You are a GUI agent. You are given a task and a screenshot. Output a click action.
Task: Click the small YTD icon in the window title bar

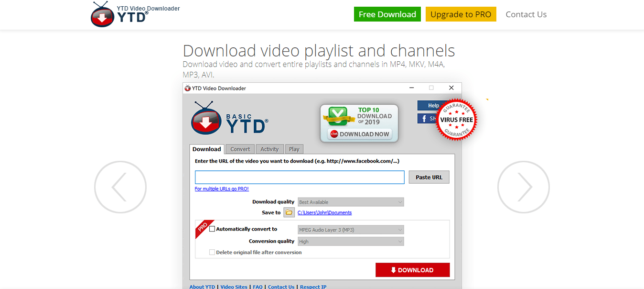coord(187,88)
